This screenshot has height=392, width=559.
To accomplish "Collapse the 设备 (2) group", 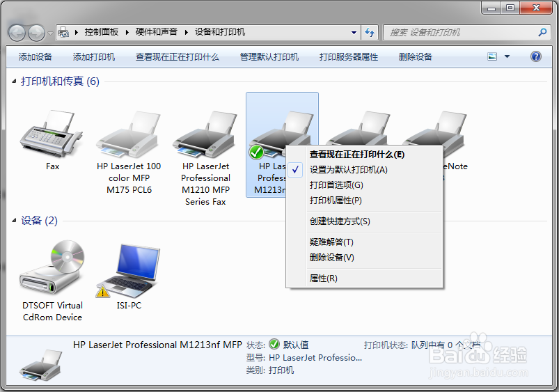I will (14, 221).
